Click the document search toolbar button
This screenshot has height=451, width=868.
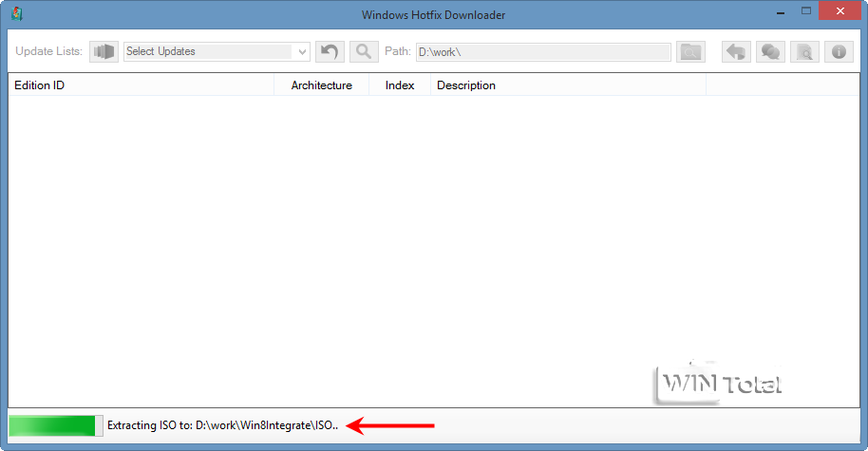804,52
